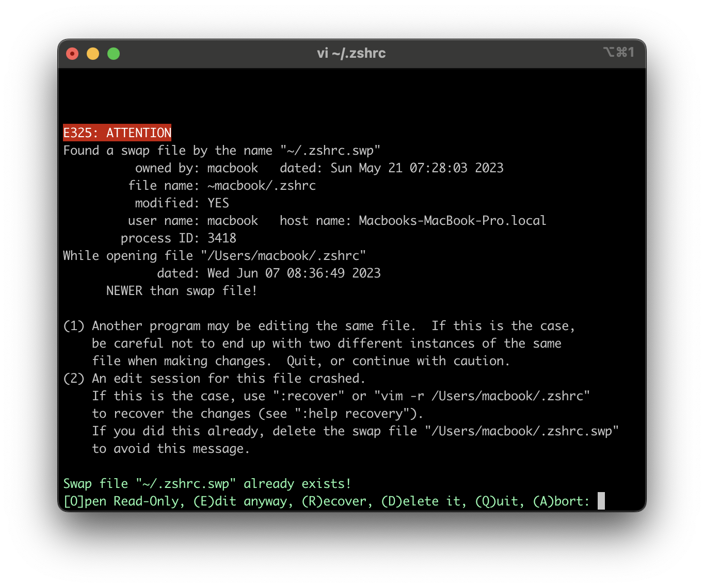
Task: Select the highlighted E325: ATTENTION banner
Action: [117, 133]
